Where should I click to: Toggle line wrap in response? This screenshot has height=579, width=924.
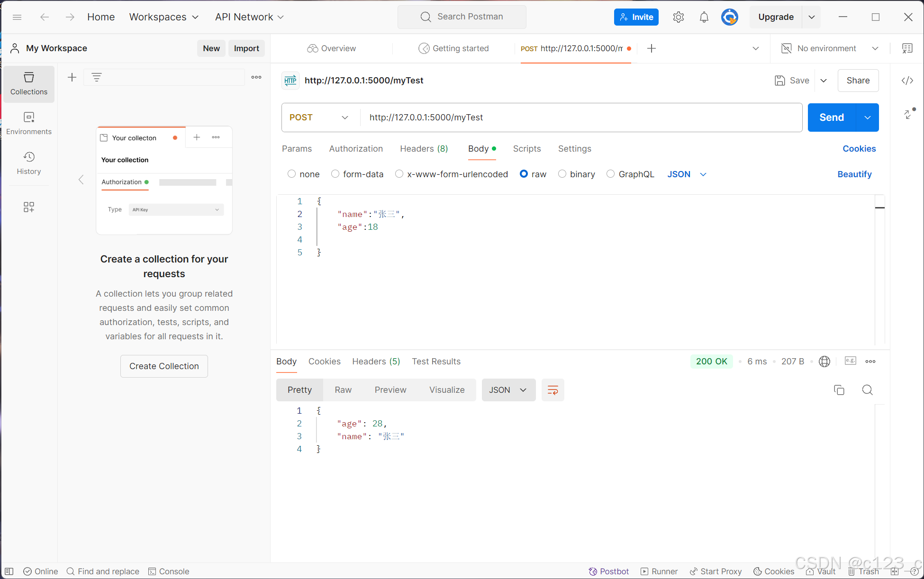click(553, 390)
